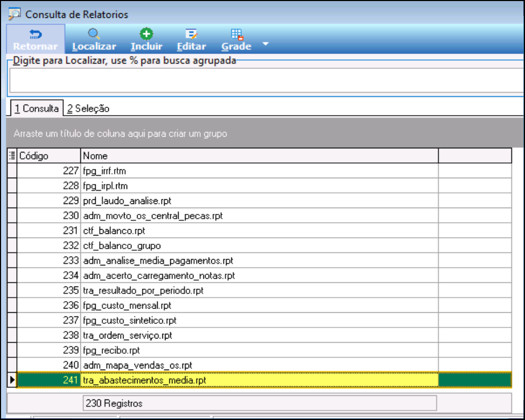Focus the Digite para Localizar search field
This screenshot has height=420, width=525.
tap(266, 80)
